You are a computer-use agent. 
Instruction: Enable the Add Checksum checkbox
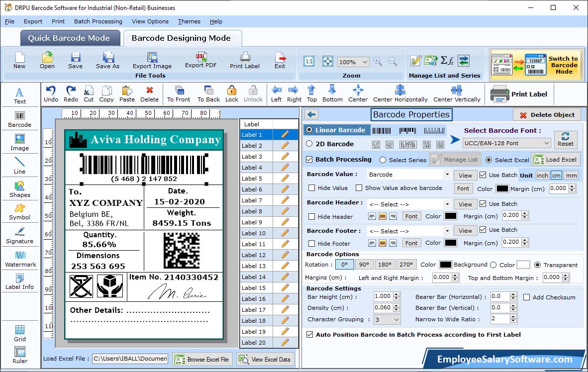tap(526, 297)
